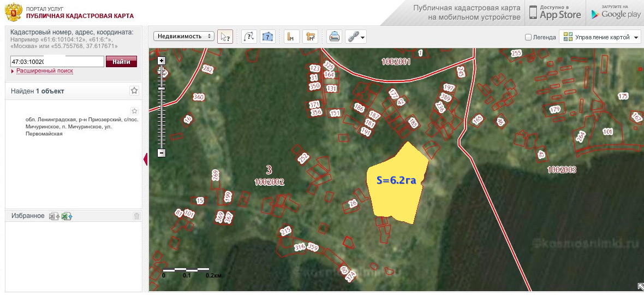This screenshot has height=295, width=644.
Task: Activate the query-by-polygon tool
Action: (267, 37)
